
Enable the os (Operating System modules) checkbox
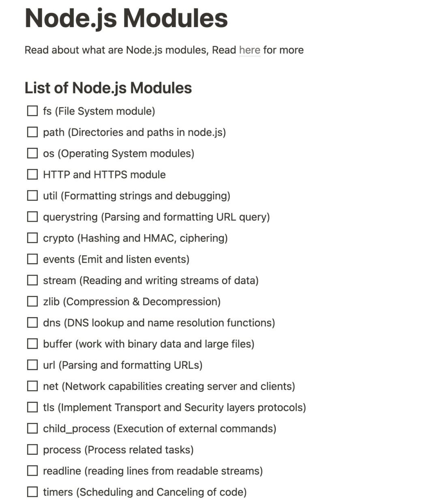[32, 153]
